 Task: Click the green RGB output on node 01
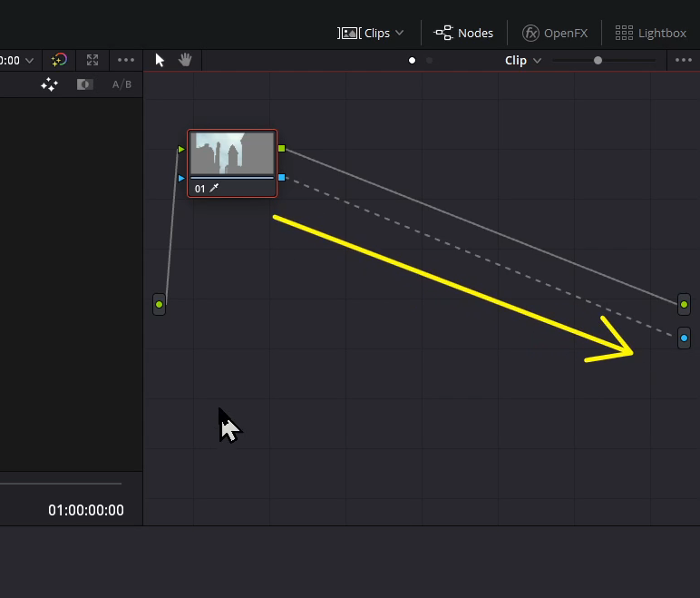coord(282,149)
